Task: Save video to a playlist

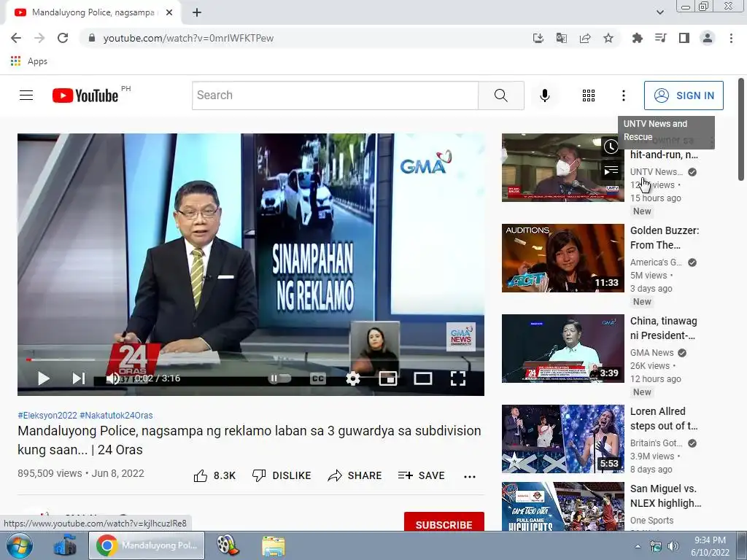Action: (422, 475)
